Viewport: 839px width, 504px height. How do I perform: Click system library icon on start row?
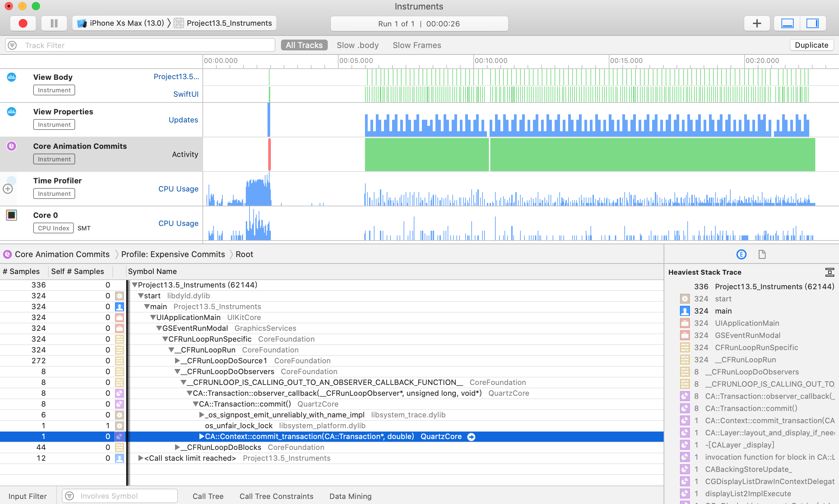[x=119, y=296]
